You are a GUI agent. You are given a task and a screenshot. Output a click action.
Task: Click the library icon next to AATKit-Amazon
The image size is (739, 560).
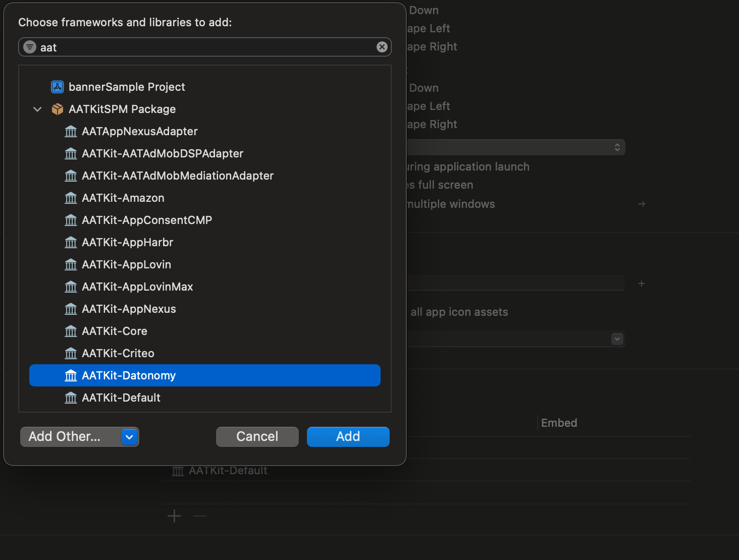click(x=71, y=198)
